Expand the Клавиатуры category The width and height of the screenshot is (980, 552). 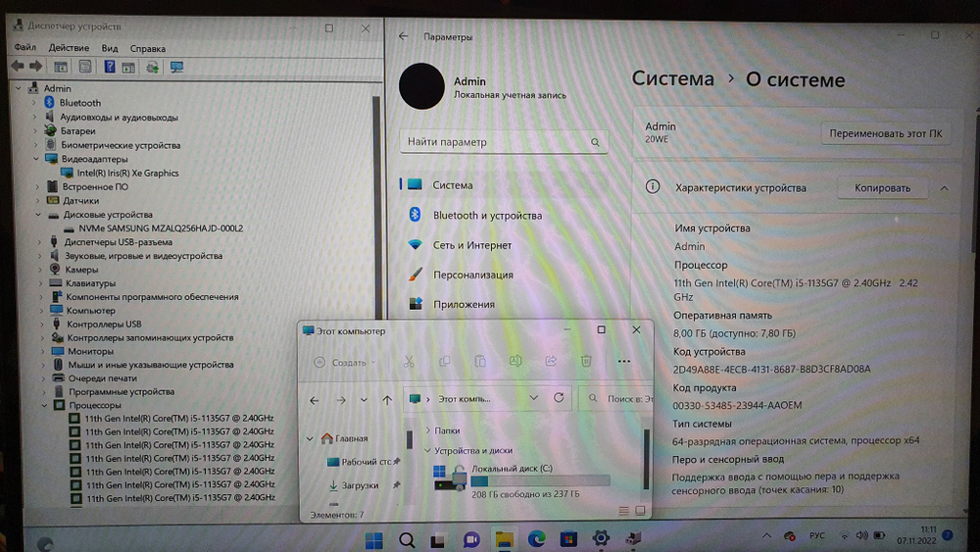tap(40, 283)
